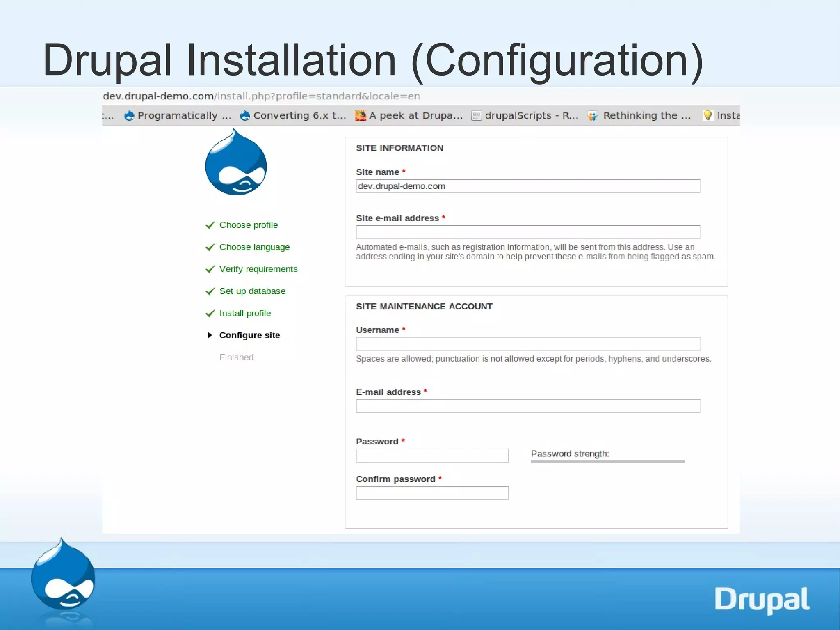Select the 'Set up database' step
Image resolution: width=840 pixels, height=630 pixels.
[252, 291]
